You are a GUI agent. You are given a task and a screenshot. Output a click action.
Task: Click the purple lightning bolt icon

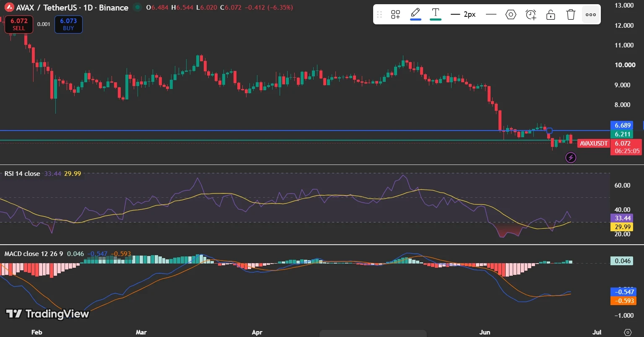[571, 157]
